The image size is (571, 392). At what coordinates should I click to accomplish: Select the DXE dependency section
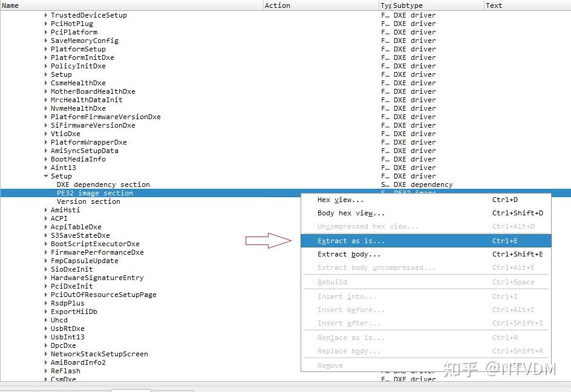click(x=102, y=185)
